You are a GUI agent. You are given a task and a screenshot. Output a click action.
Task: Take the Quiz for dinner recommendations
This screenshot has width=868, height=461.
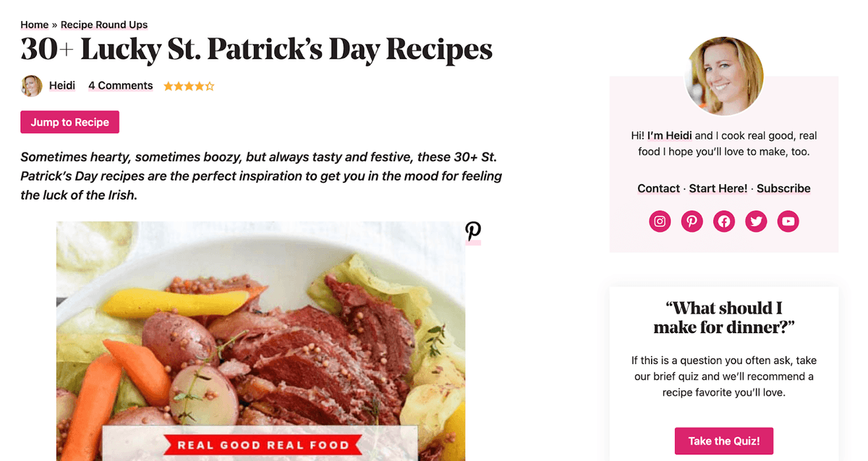(723, 441)
